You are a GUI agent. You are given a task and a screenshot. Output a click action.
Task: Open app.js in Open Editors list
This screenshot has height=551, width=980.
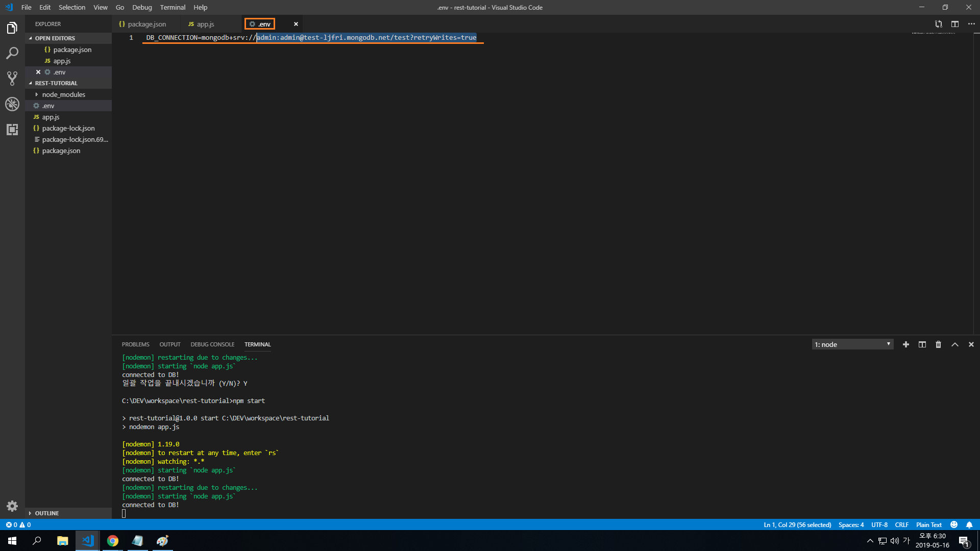coord(68,61)
